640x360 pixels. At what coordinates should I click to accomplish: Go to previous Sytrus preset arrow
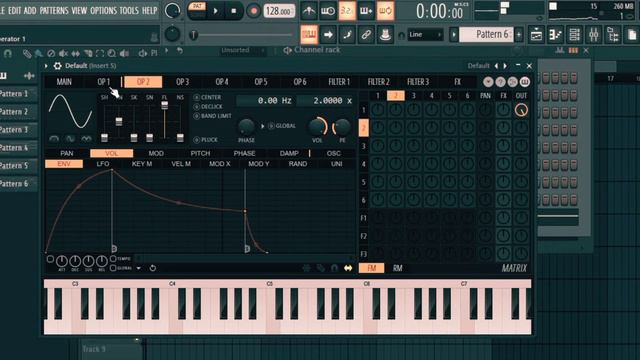[496, 66]
